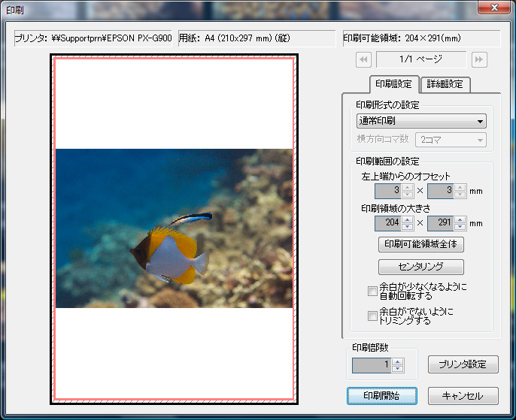Image resolution: width=516 pixels, height=420 pixels.
Task: Switch to the 印刷設定 tab
Action: [394, 84]
